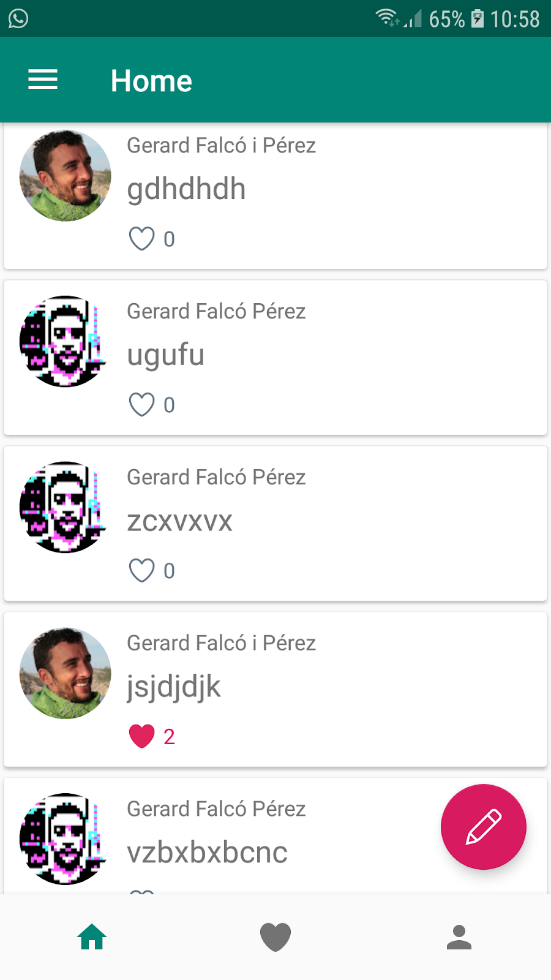
Task: Like the "zcxvxvx" post
Action: click(x=141, y=571)
